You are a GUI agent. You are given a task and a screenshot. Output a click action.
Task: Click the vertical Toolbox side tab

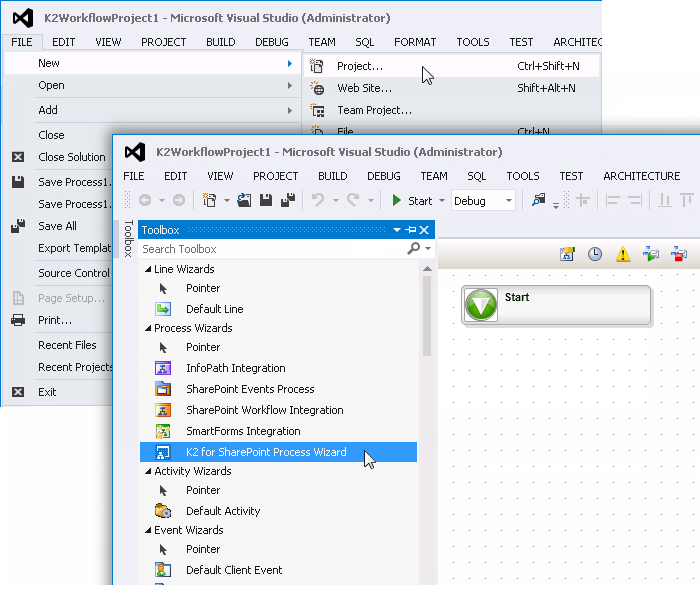pos(128,238)
